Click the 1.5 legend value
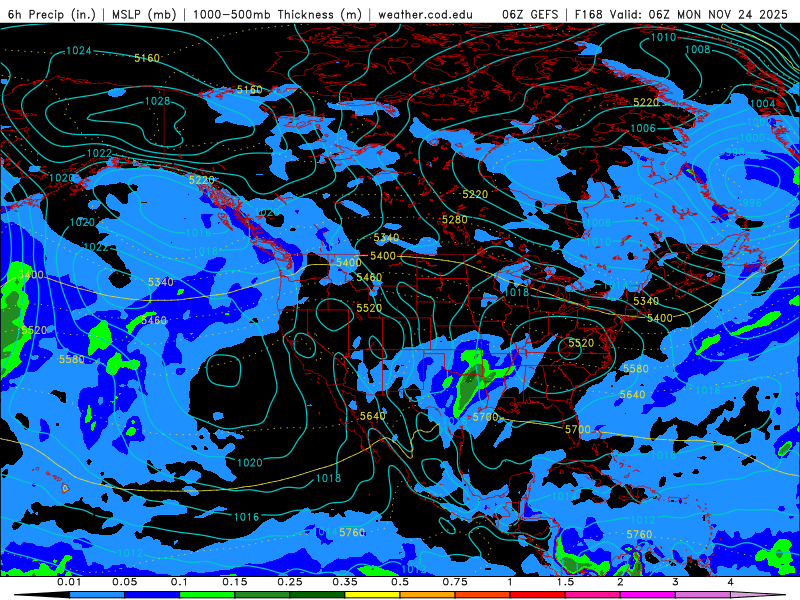The image size is (800, 600). pyautogui.click(x=565, y=582)
